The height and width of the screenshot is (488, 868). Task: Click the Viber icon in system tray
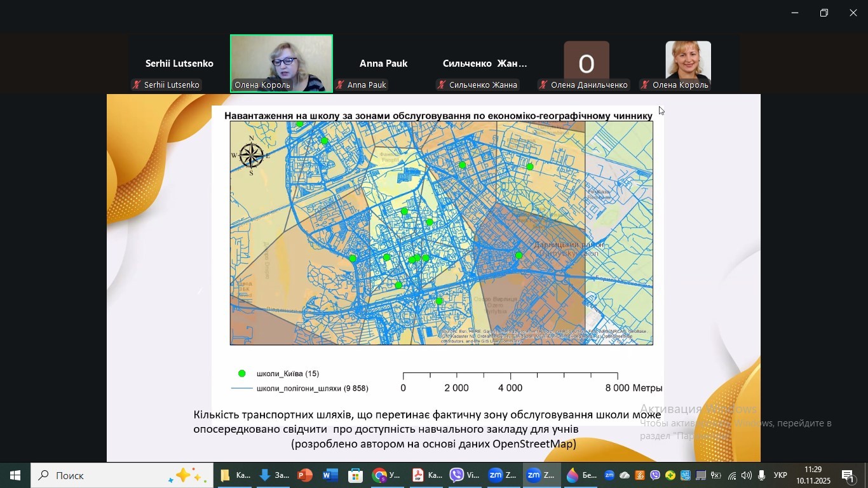(x=655, y=475)
